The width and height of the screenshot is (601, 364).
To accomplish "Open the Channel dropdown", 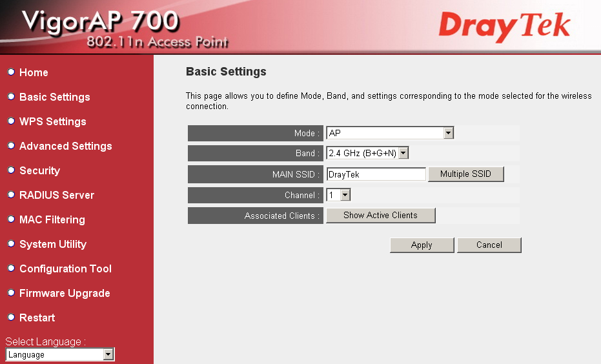I will [x=338, y=195].
